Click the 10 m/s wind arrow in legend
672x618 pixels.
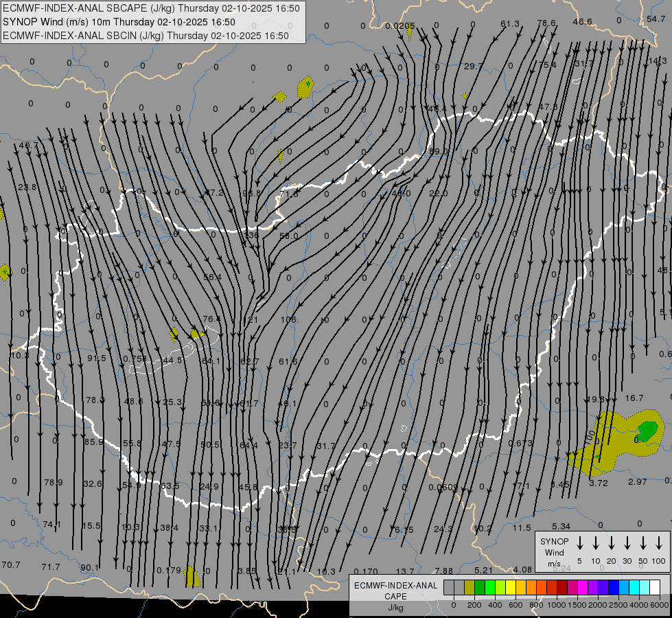pyautogui.click(x=595, y=543)
